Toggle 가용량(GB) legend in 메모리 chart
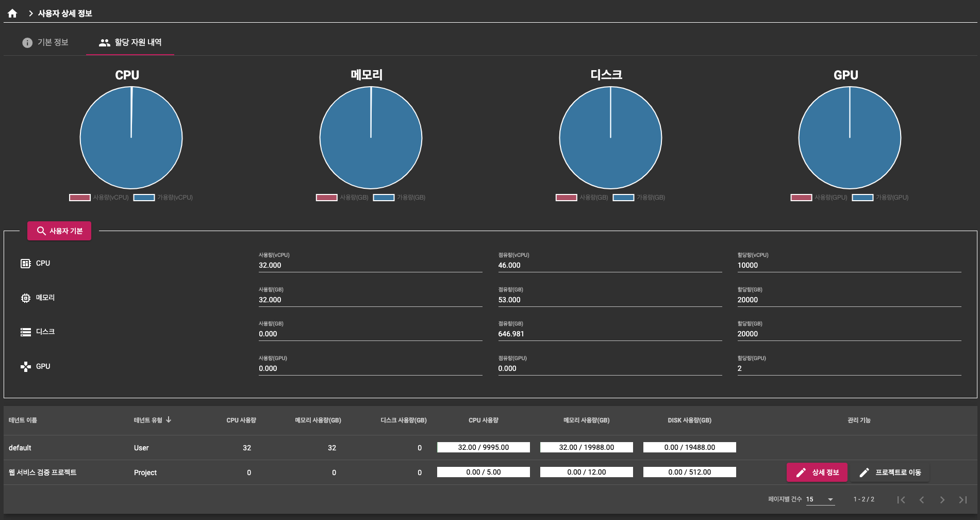The width and height of the screenshot is (980, 520). (x=400, y=198)
